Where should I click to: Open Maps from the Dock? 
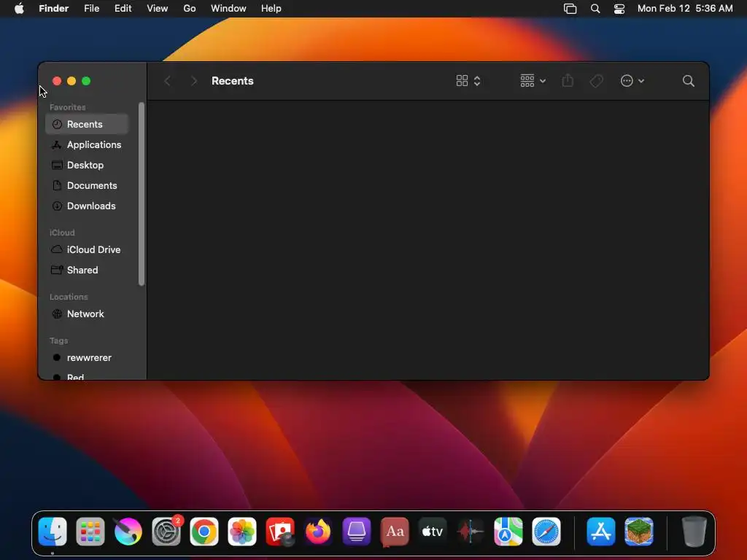pyautogui.click(x=508, y=531)
